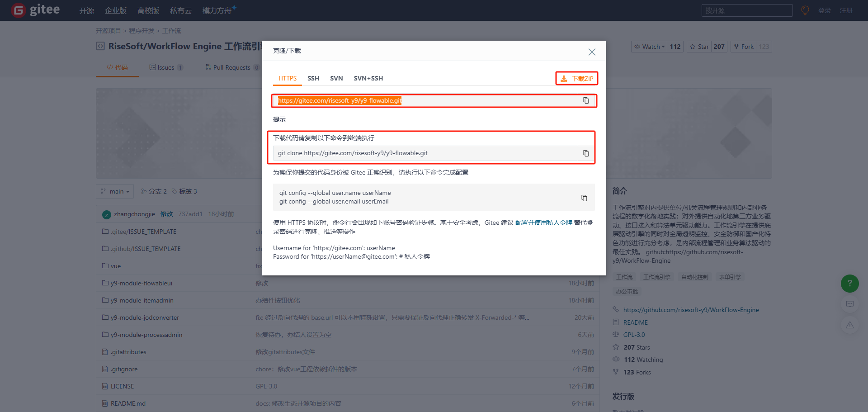Open the 配置并使用私人令牌 link
868x412 pixels.
point(544,223)
